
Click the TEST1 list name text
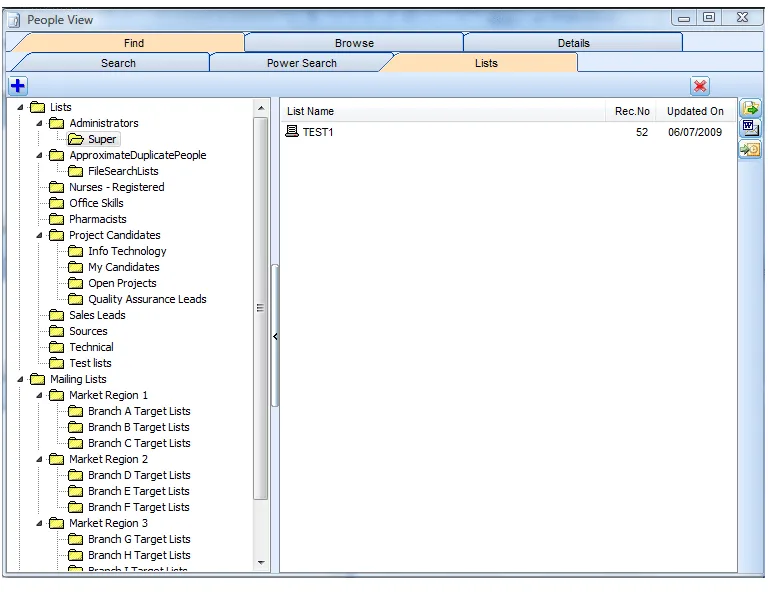(318, 132)
